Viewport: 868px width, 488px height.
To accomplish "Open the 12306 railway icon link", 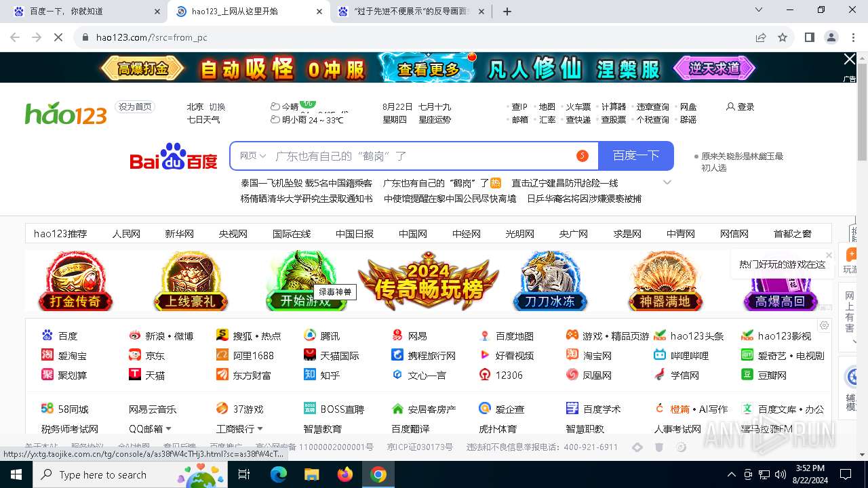I will pyautogui.click(x=485, y=375).
